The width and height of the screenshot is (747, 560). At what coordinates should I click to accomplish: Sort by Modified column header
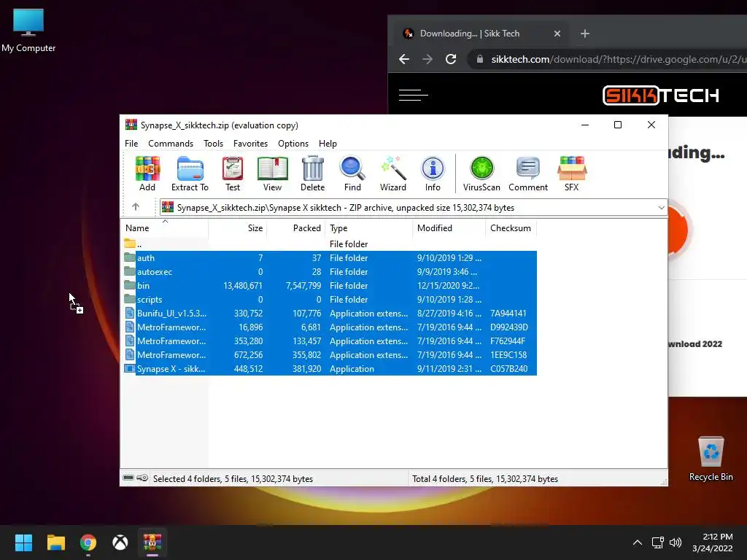tap(449, 228)
